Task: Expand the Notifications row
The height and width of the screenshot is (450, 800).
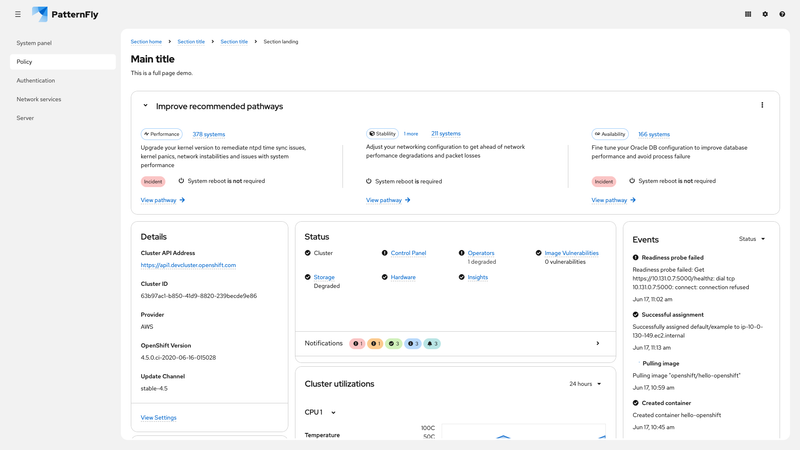Action: tap(597, 343)
